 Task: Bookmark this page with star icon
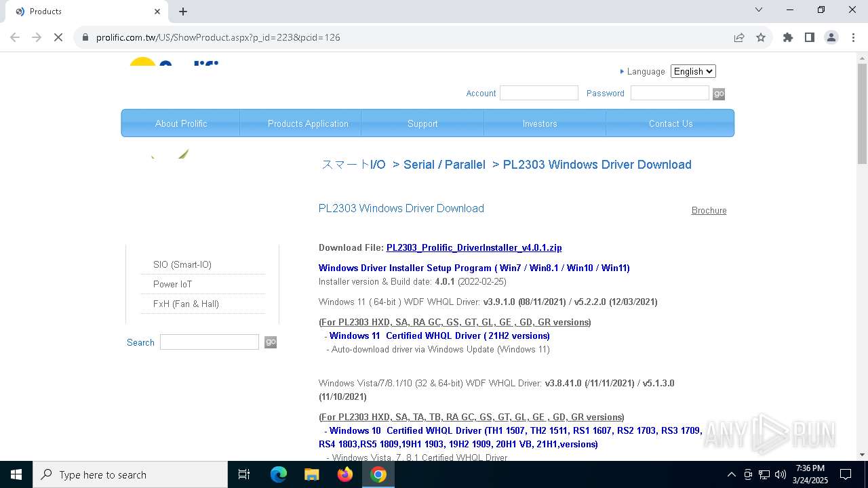tap(761, 37)
